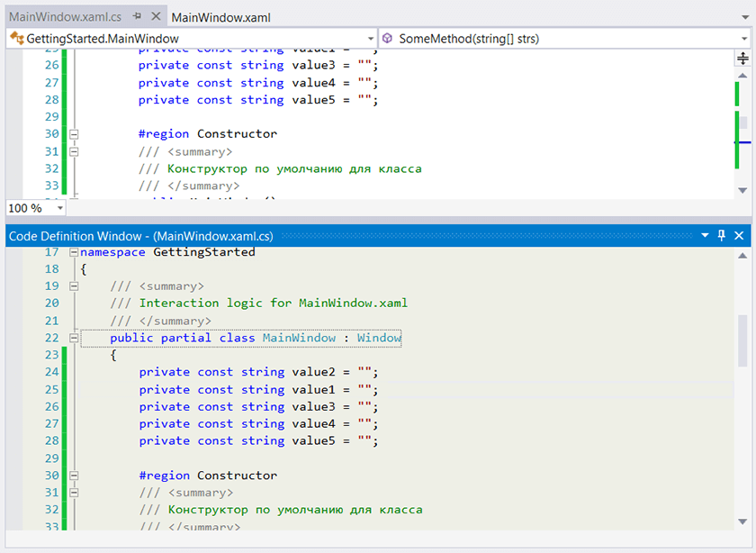Click the editor scroll up arrow

click(742, 76)
